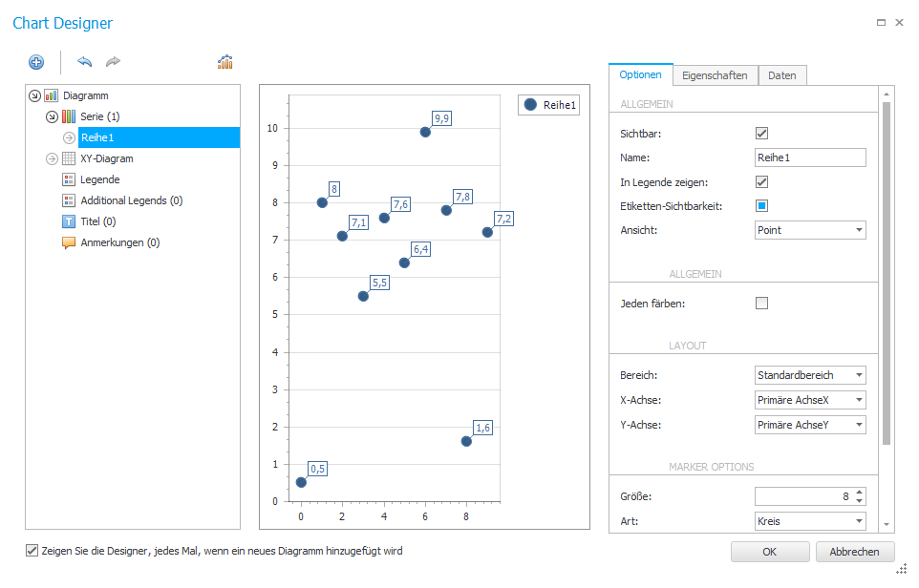The height and width of the screenshot is (588, 919).
Task: Toggle In Legende zeigen checkbox
Action: [x=762, y=182]
